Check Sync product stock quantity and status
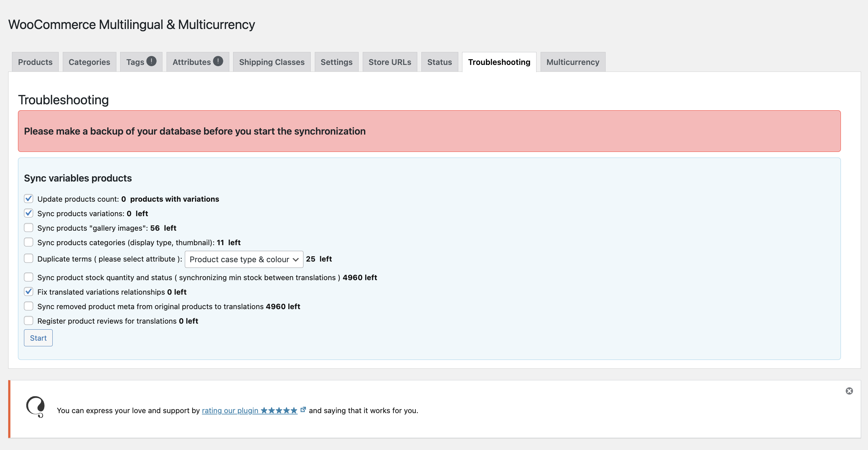This screenshot has height=450, width=868. pyautogui.click(x=29, y=277)
